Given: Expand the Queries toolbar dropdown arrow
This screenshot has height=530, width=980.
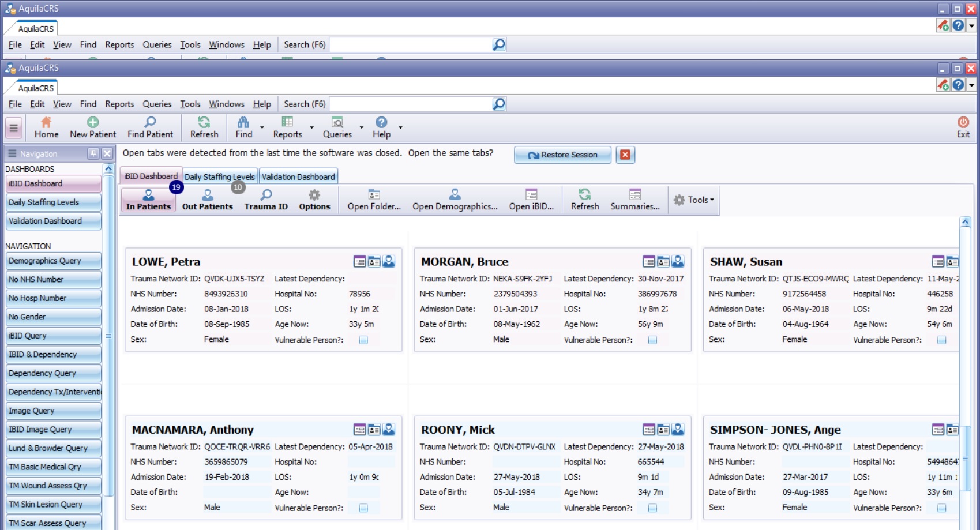Looking at the screenshot, I should click(x=362, y=127).
